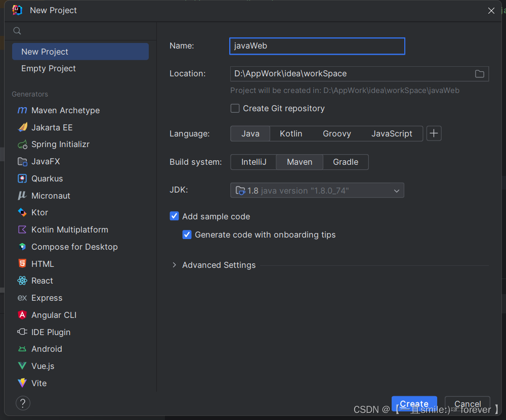Select Empty Project in sidebar
506x420 pixels.
point(80,68)
